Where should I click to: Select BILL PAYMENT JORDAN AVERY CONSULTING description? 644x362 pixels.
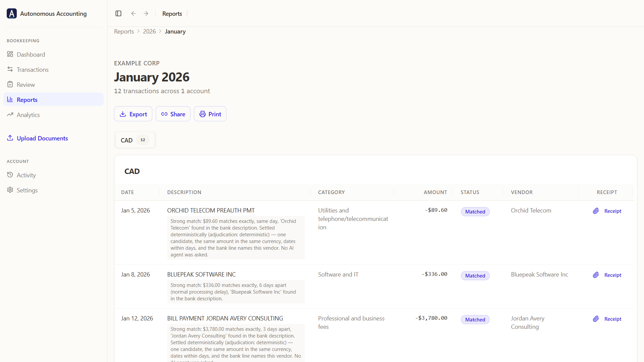click(225, 318)
